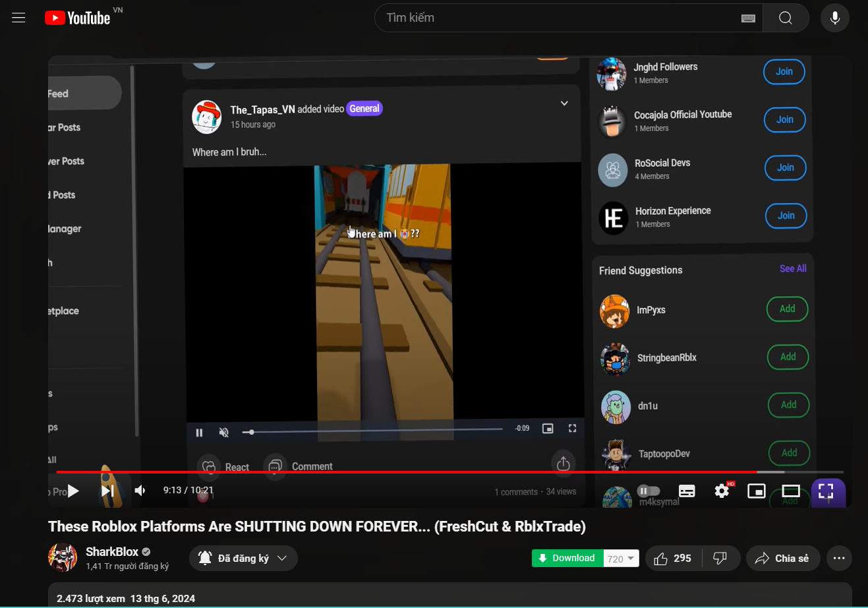
Task: Add StringbeanRblx as a friend
Action: pos(788,357)
